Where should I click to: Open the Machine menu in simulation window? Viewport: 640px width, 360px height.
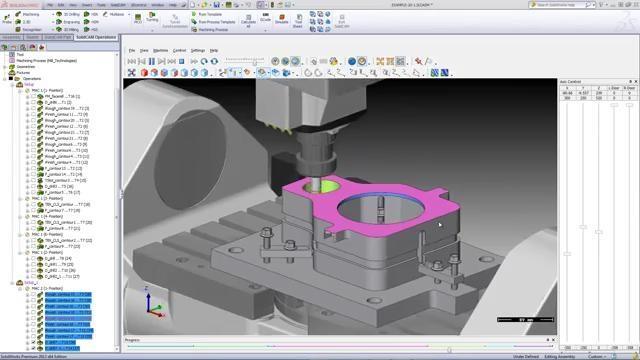tap(160, 50)
